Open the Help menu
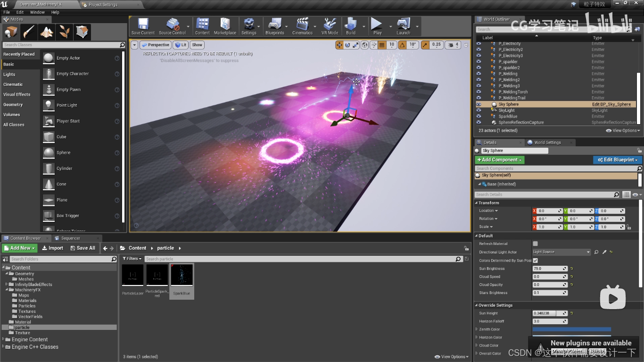This screenshot has height=362, width=644. click(x=55, y=12)
